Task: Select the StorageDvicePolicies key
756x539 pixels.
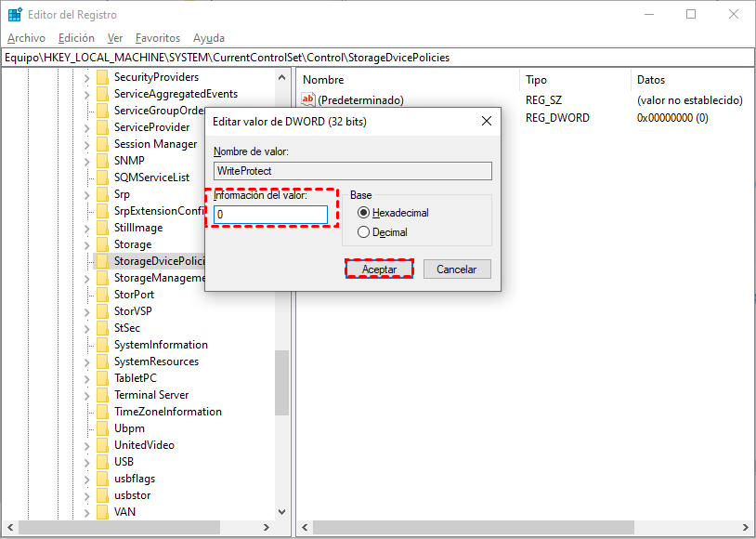Action: (159, 261)
